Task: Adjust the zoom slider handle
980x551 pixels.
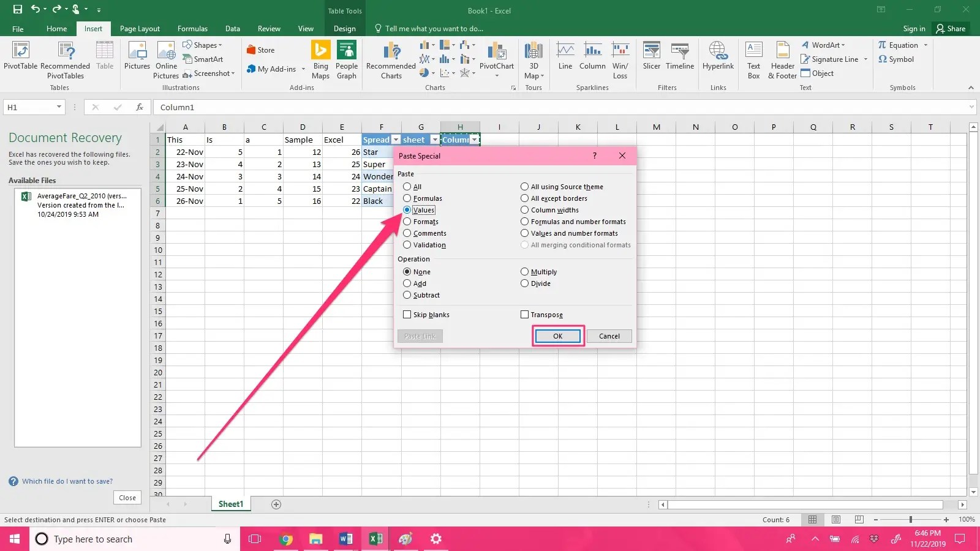Action: tap(911, 519)
